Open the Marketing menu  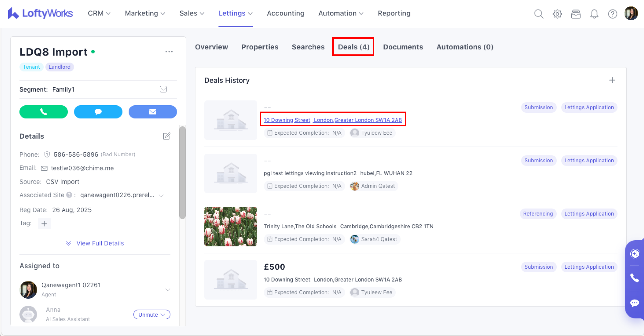(145, 13)
